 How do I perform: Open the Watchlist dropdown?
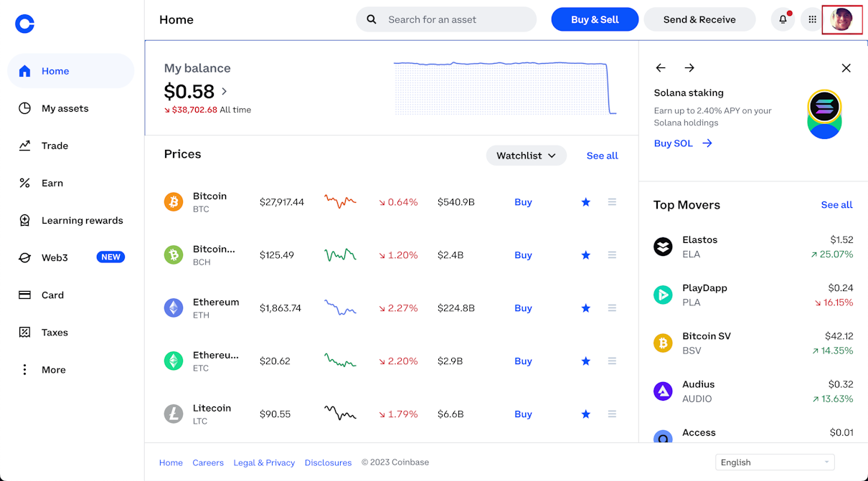pos(527,156)
